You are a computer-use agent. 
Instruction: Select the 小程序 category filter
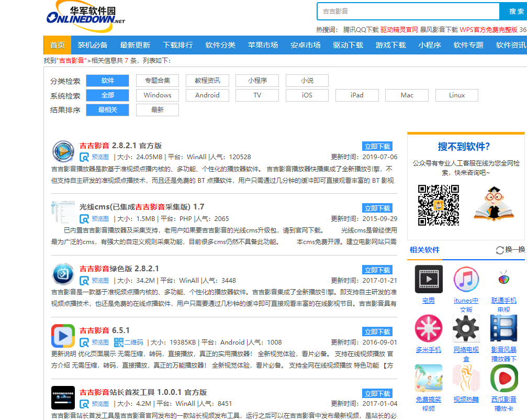point(257,81)
